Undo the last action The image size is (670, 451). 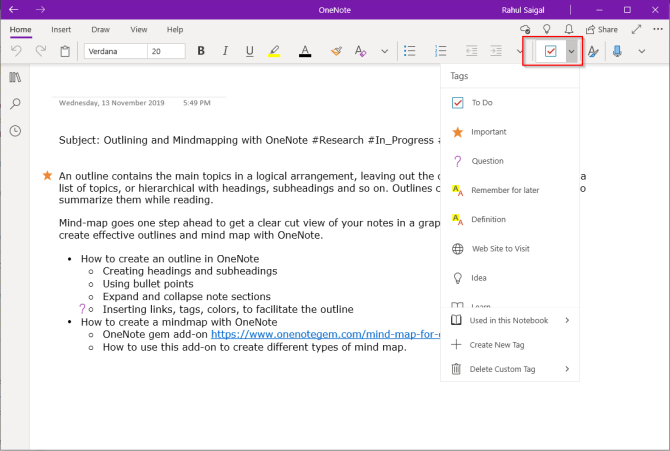coord(16,51)
